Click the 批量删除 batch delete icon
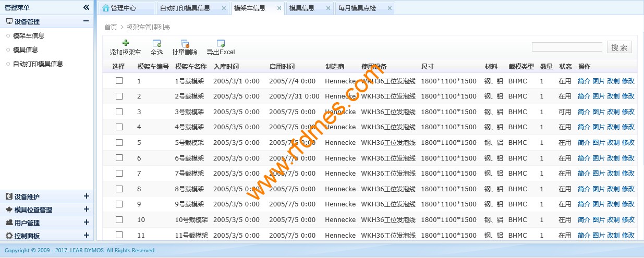Screen dimensions: 644x258 185,43
